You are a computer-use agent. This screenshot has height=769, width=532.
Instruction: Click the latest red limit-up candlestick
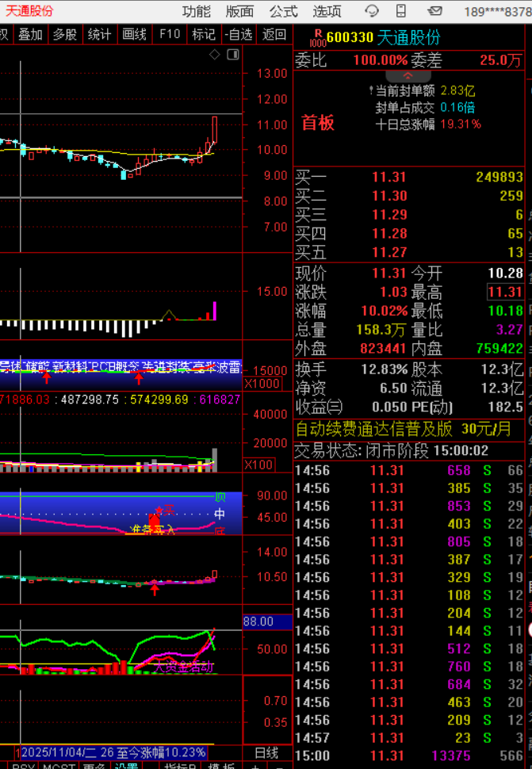coord(215,130)
